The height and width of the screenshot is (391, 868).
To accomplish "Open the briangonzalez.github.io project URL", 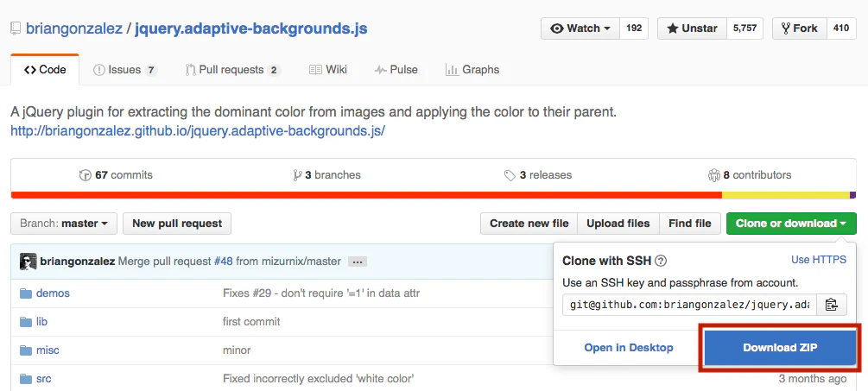I will [x=198, y=131].
